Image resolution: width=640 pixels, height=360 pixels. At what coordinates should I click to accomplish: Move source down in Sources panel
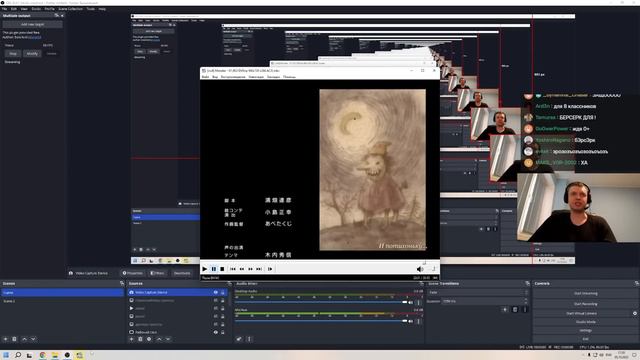(168, 339)
